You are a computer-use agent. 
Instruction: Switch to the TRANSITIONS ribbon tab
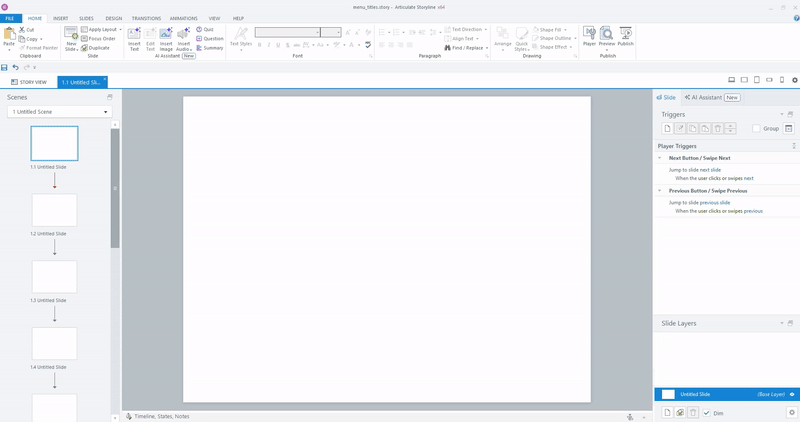coord(146,18)
